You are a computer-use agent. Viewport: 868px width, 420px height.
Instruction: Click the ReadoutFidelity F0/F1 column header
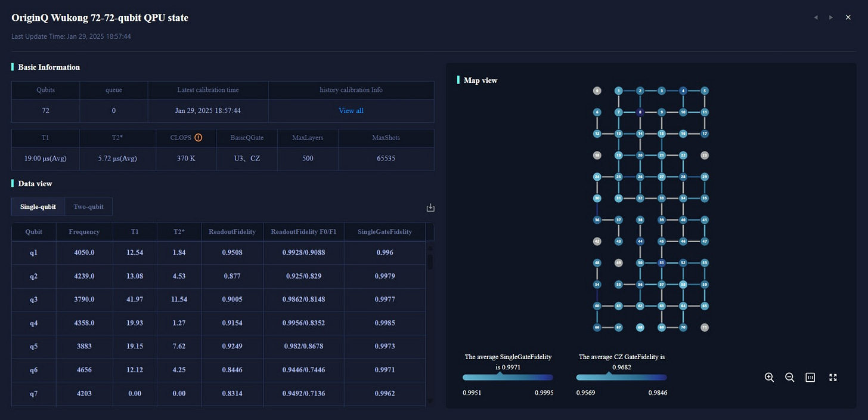coord(303,231)
